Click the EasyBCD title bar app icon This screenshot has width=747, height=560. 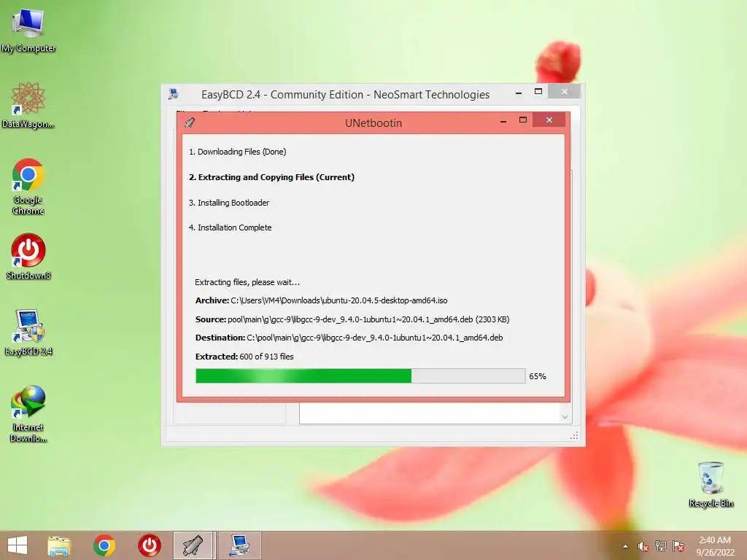(x=174, y=94)
